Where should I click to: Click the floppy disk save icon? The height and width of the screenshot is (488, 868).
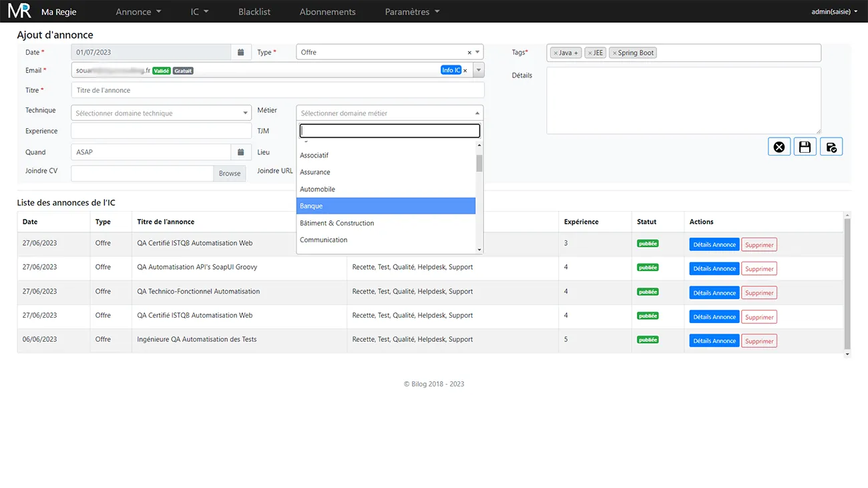click(x=805, y=147)
